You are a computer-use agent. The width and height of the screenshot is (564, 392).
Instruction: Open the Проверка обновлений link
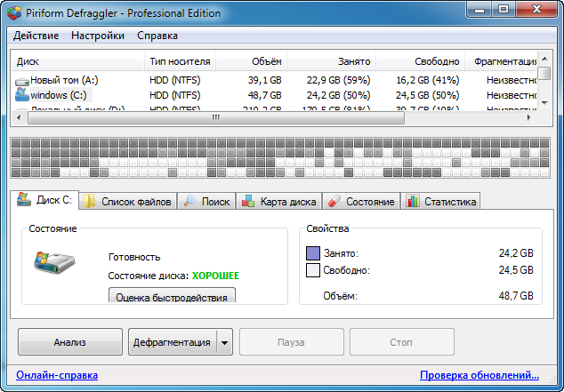pyautogui.click(x=479, y=375)
